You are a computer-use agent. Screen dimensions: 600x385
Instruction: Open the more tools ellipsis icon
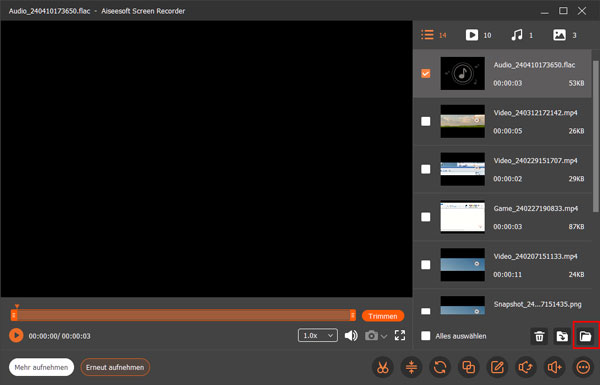click(x=583, y=367)
